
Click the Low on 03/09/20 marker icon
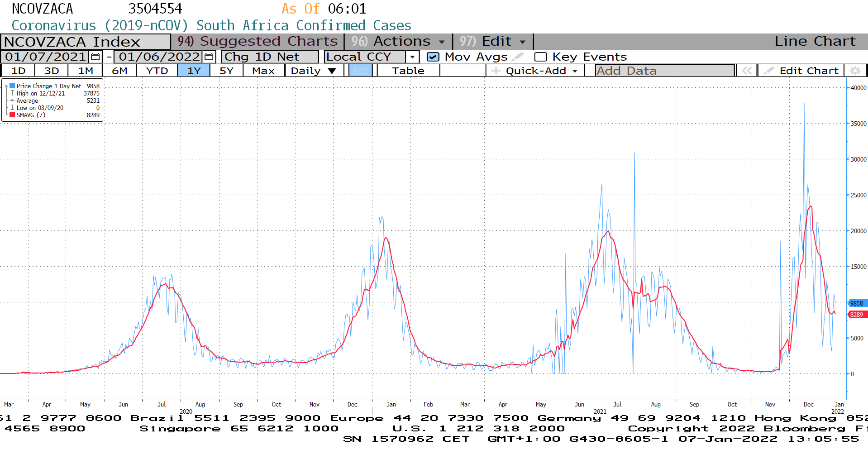12,108
